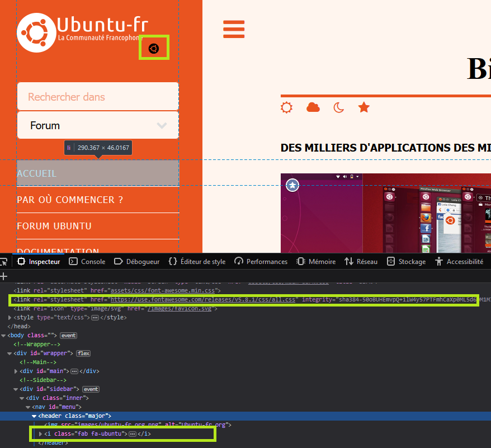This screenshot has height=448, width=491.
Task: Collapse the div class="inner" node
Action: (x=22, y=398)
